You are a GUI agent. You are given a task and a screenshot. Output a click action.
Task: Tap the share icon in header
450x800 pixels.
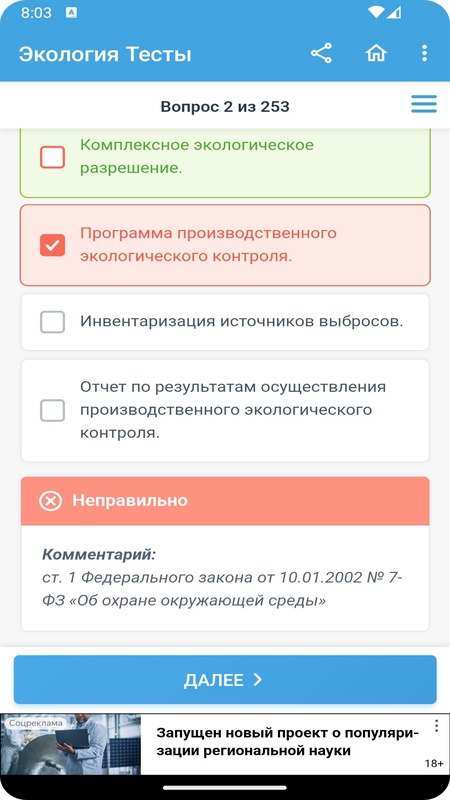(x=321, y=54)
